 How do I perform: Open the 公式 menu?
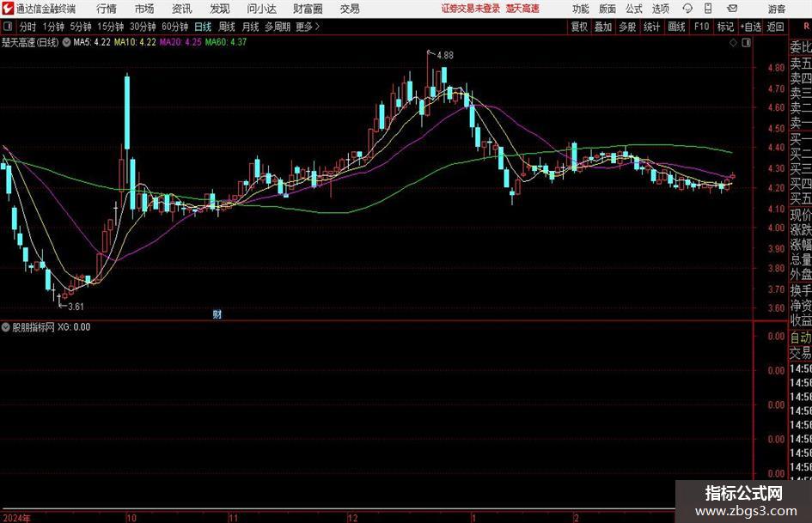(x=633, y=9)
